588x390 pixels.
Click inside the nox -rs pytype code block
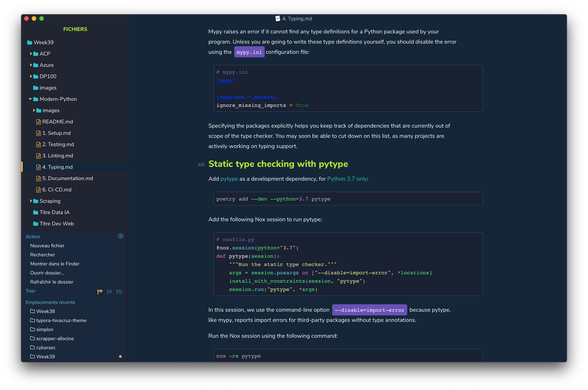[x=348, y=355]
